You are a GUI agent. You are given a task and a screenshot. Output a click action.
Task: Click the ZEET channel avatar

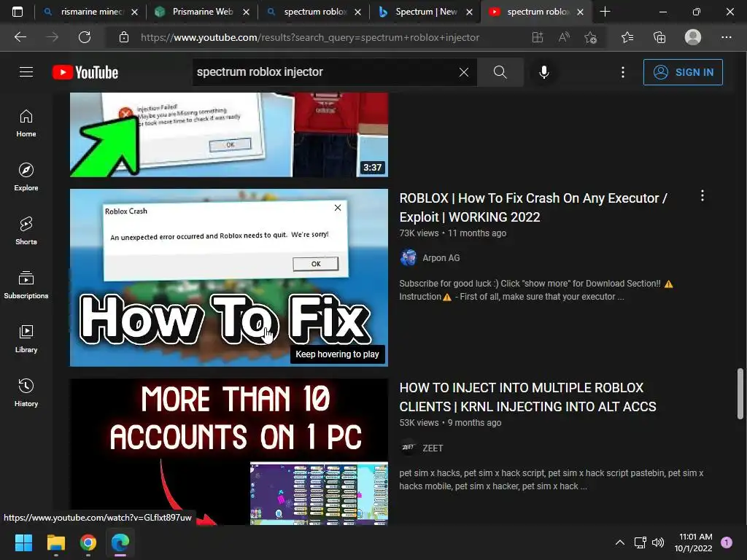(408, 448)
